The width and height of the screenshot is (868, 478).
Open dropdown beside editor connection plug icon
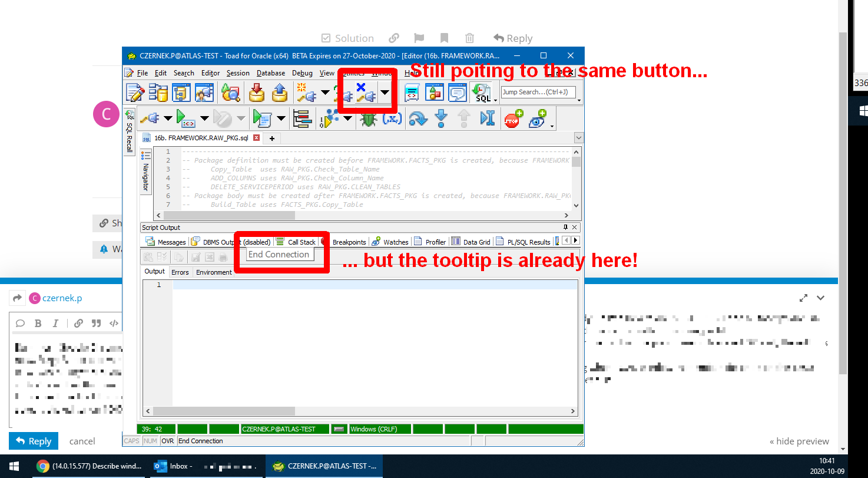[x=168, y=118]
